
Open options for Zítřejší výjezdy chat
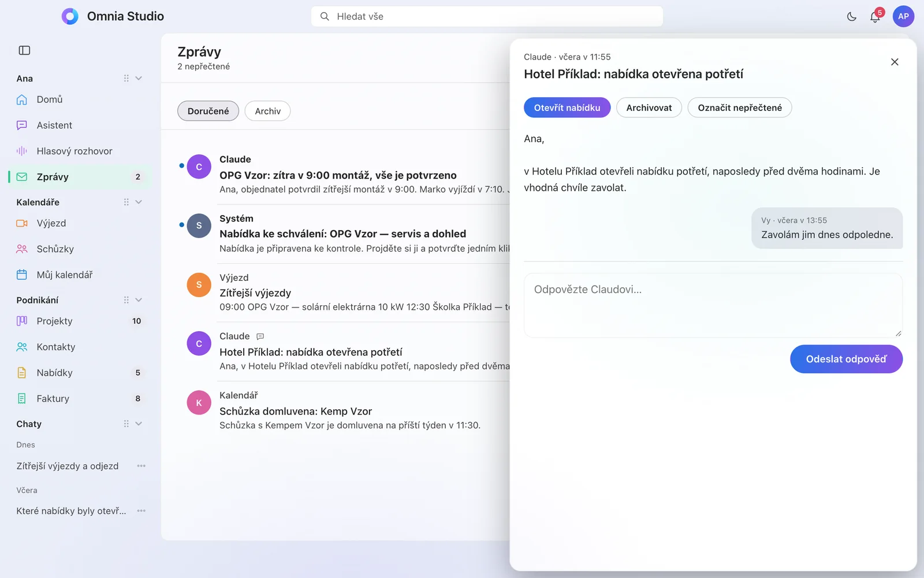tap(141, 466)
